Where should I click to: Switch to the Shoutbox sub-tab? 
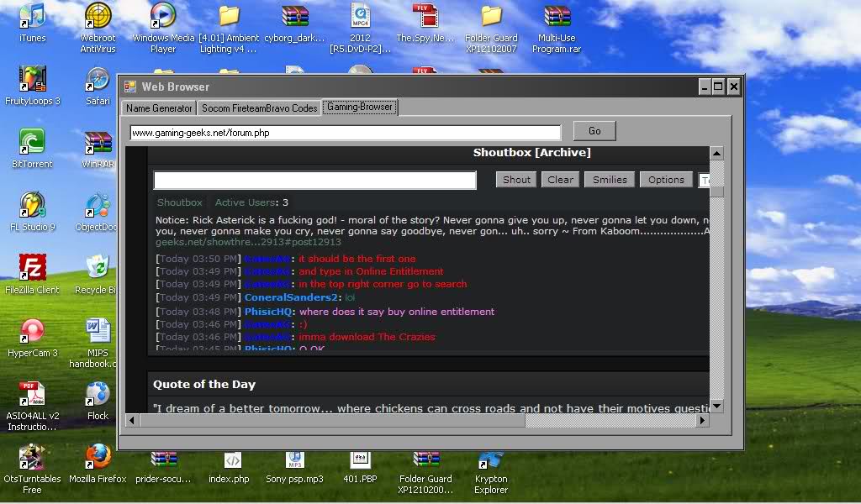[x=180, y=202]
